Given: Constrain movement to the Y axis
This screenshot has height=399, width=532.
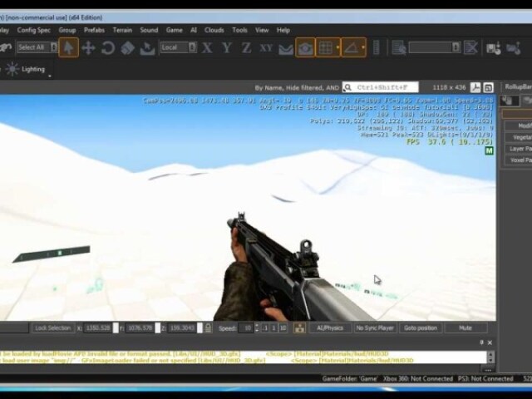Looking at the screenshot, I should pos(227,48).
